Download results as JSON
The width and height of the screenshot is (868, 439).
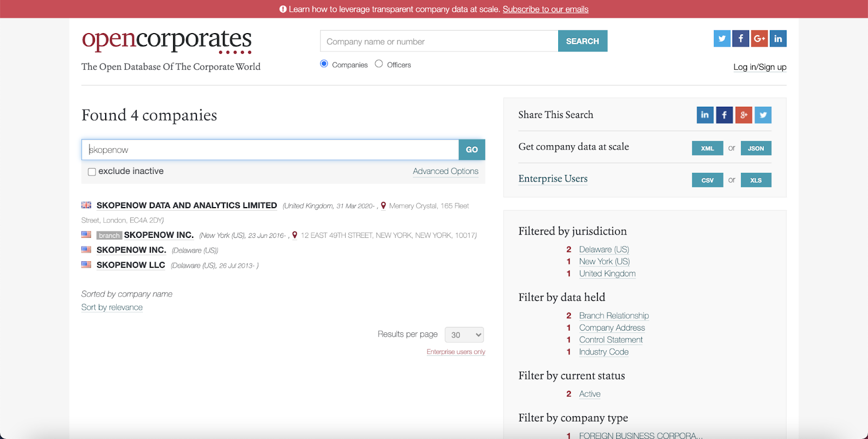point(756,149)
